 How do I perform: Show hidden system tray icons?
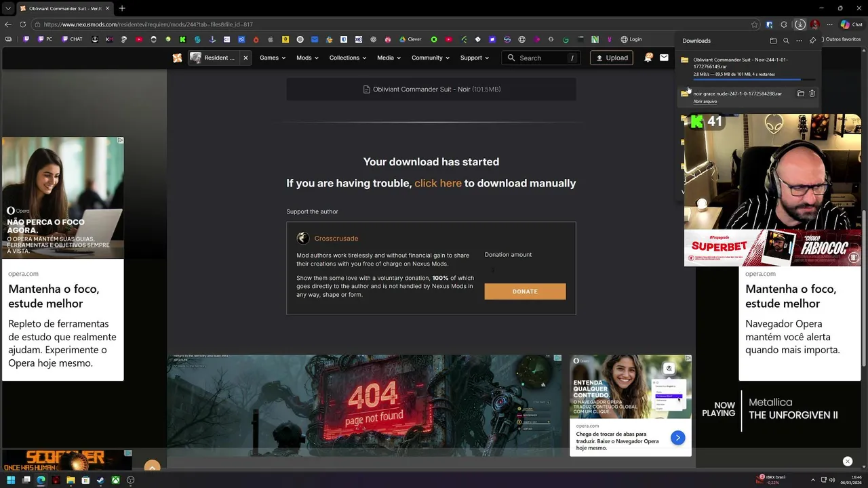[813, 480]
